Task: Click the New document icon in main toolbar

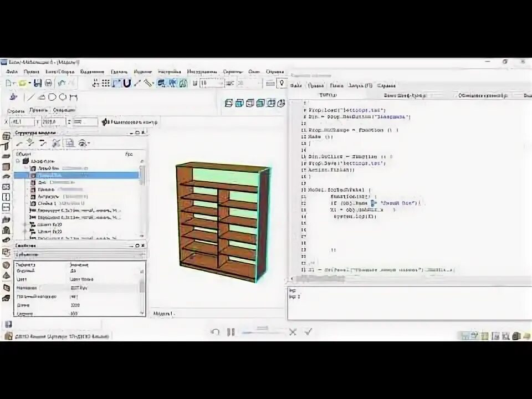Action: click(x=9, y=84)
